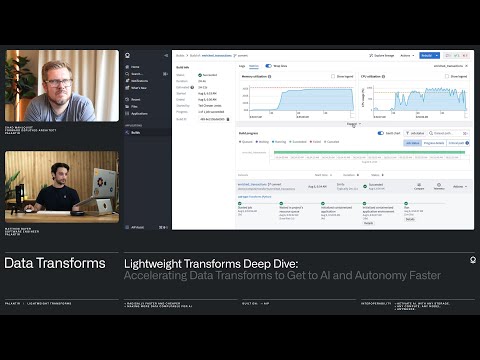Open Files in the sidebar
Screen dimensions: 480x360
(x=131, y=106)
